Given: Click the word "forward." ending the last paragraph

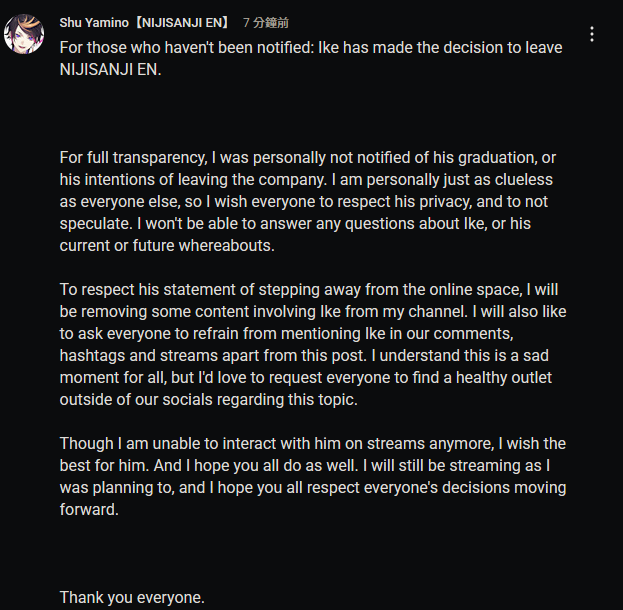Looking at the screenshot, I should point(89,509).
